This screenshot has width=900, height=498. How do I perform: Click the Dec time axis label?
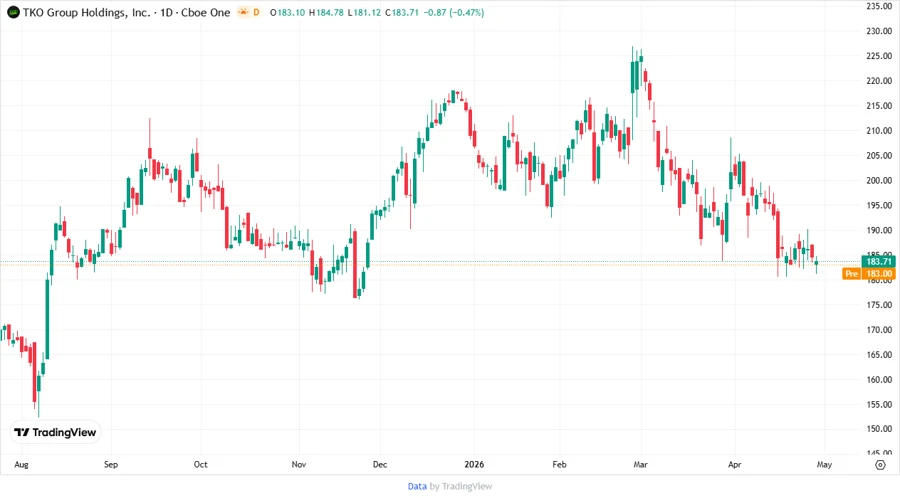coord(380,464)
